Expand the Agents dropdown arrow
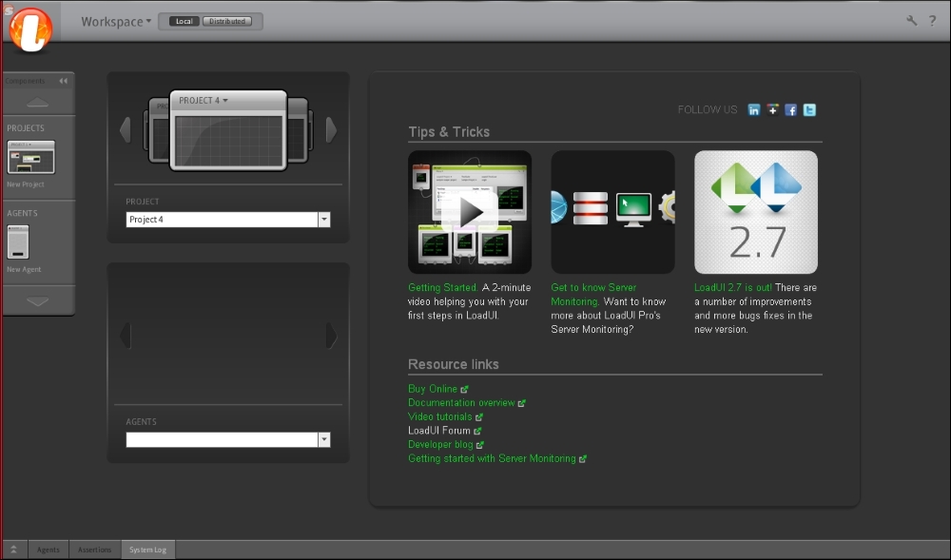Image resolution: width=951 pixels, height=560 pixels. (324, 440)
